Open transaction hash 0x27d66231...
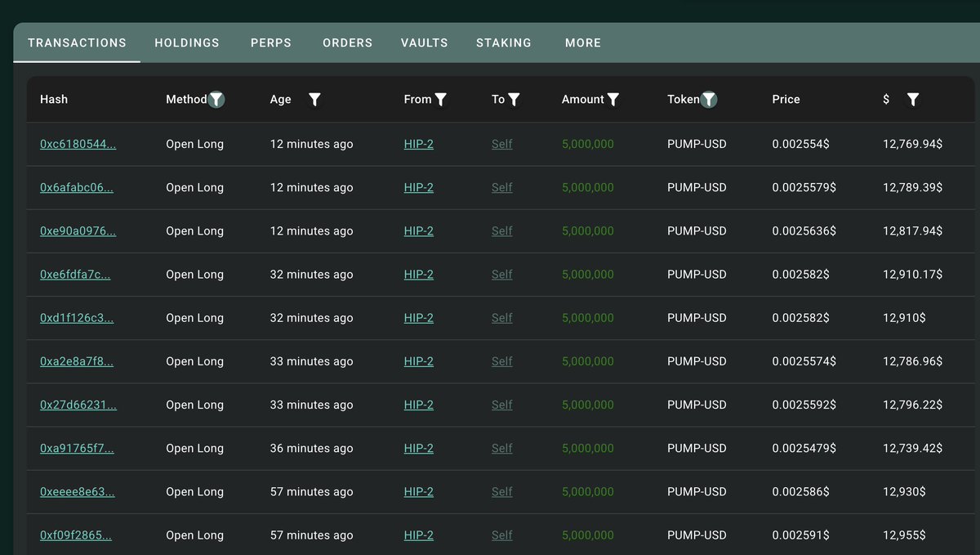The image size is (980, 555). pos(78,405)
